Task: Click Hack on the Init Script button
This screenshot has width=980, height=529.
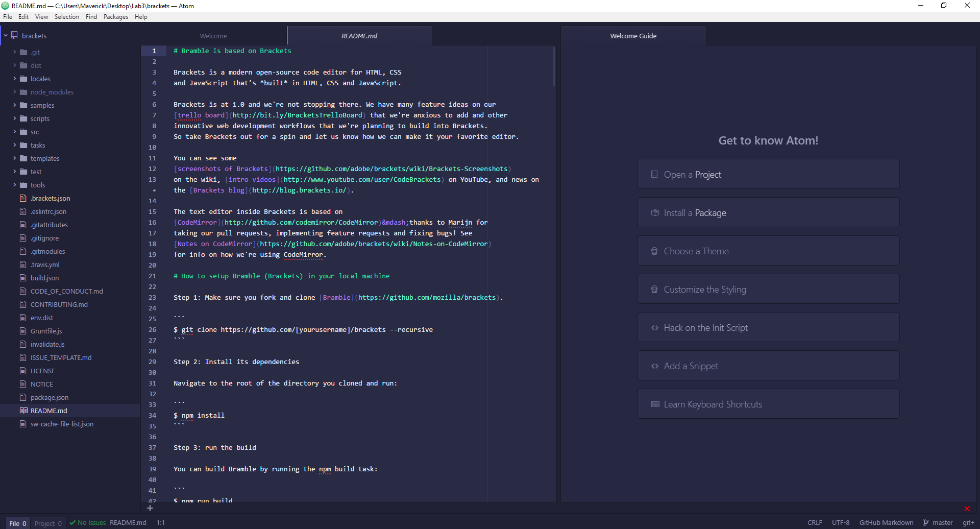Action: [x=768, y=327]
